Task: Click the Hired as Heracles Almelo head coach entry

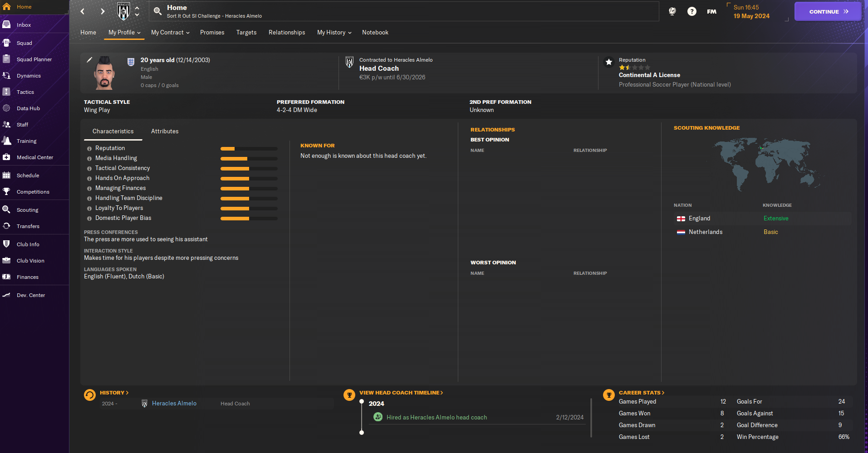Action: (x=436, y=418)
